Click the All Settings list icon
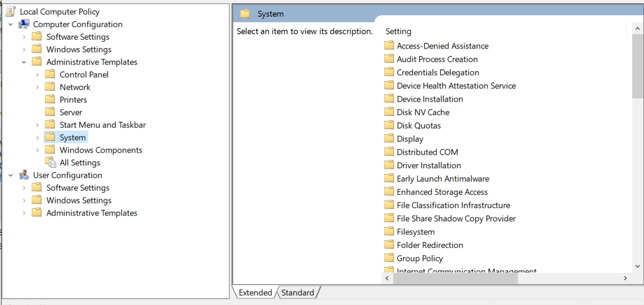Image resolution: width=644 pixels, height=305 pixels. (50, 163)
